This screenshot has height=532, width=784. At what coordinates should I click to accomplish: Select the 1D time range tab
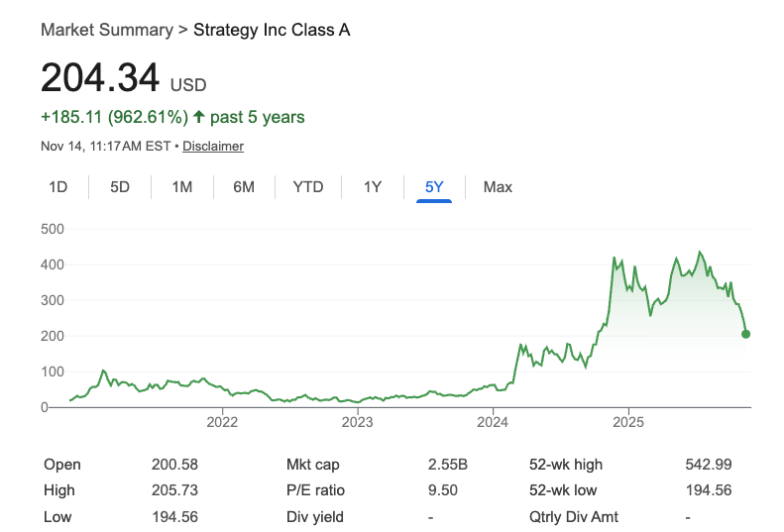click(57, 186)
